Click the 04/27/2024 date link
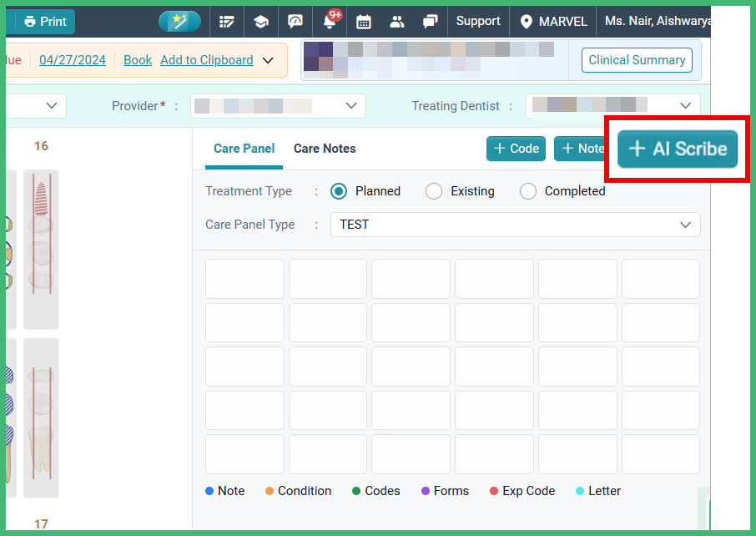The width and height of the screenshot is (756, 536). click(x=73, y=60)
